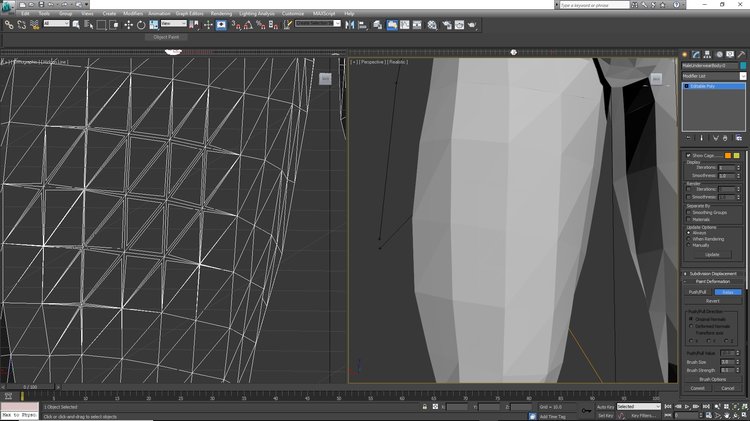Open the Hierarchy panel tab icon

707,55
